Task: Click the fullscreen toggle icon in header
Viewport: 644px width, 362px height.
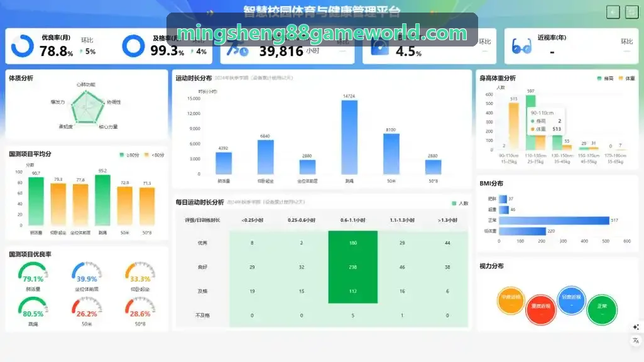Action: click(x=631, y=13)
